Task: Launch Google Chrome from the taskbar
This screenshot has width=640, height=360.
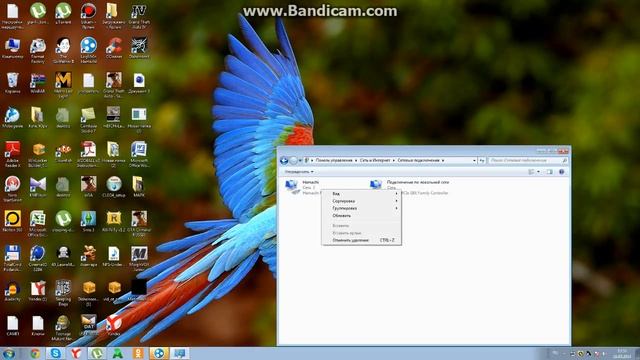Action: 35,353
